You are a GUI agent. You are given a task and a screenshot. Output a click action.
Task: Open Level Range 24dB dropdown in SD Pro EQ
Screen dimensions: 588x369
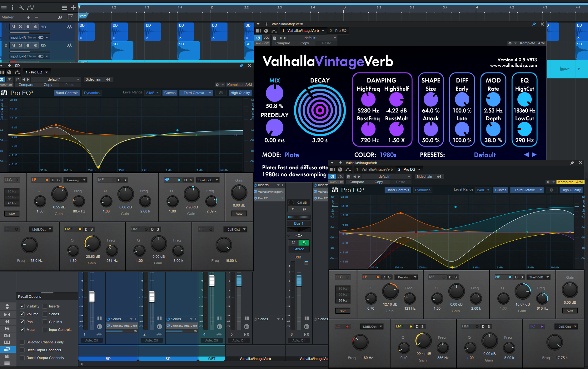[x=152, y=93]
